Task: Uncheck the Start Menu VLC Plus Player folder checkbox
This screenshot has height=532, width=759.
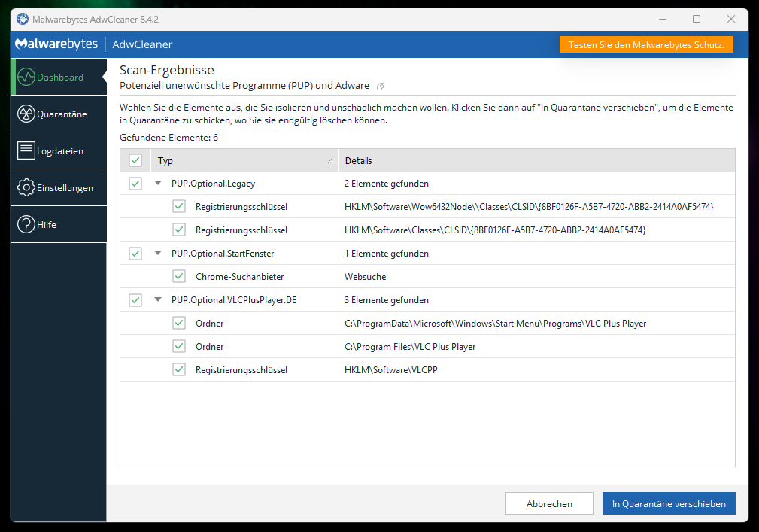Action: pos(179,324)
